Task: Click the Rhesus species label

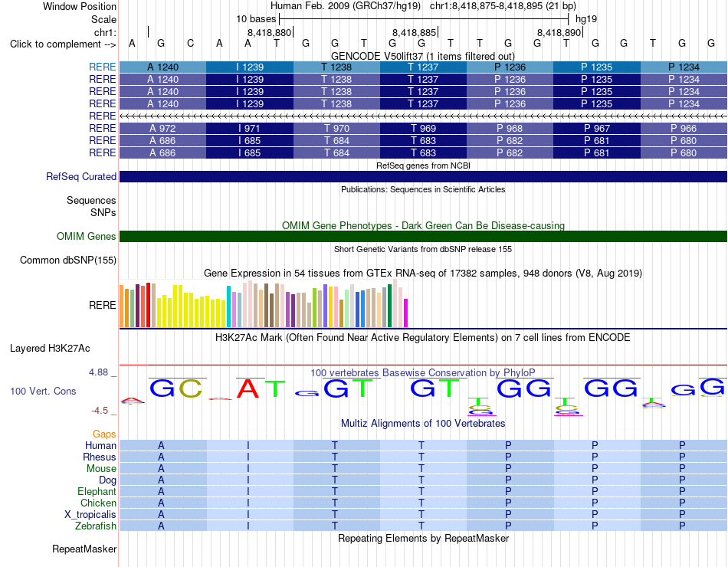Action: coord(100,457)
